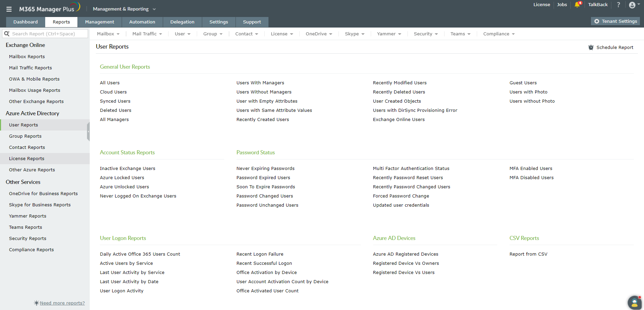Click the Schedule Report alarm icon
Image resolution: width=644 pixels, height=310 pixels.
(x=591, y=48)
